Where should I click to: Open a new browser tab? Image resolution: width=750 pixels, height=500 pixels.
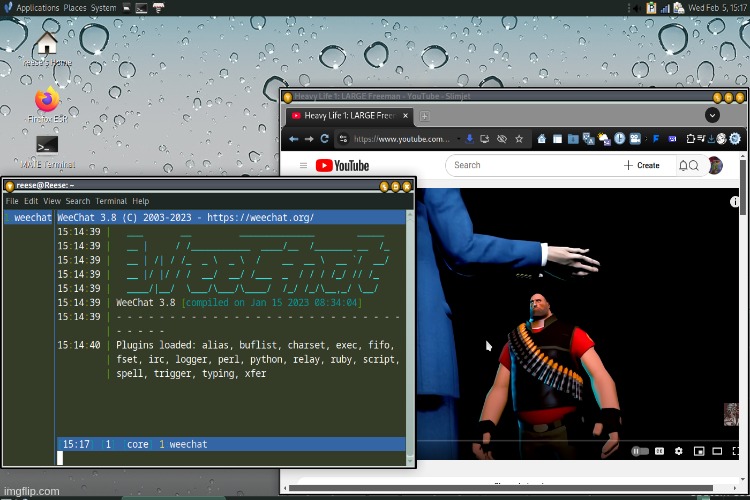coord(424,116)
